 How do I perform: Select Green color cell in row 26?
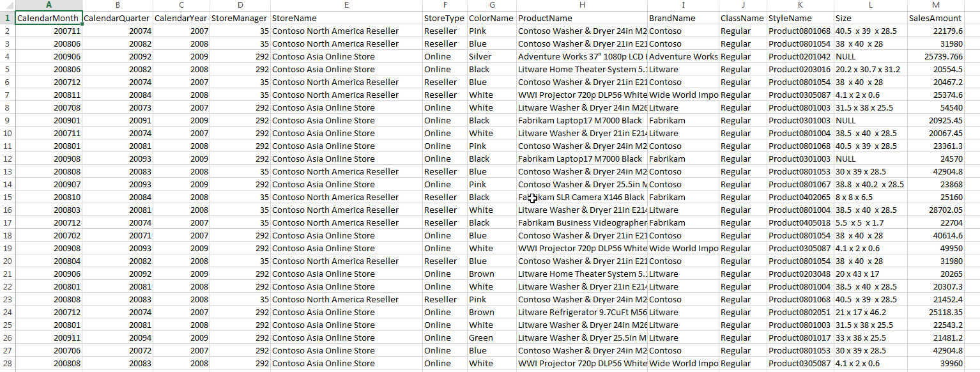pos(491,337)
